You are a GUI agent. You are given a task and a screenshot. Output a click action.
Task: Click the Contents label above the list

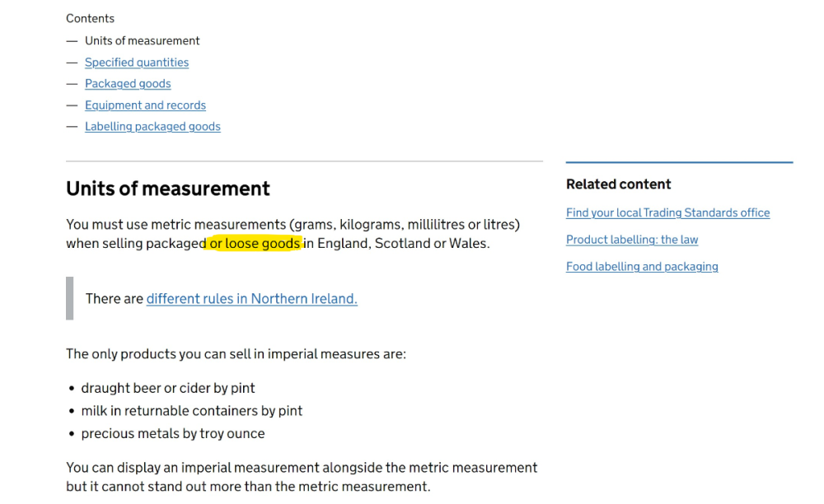(90, 18)
